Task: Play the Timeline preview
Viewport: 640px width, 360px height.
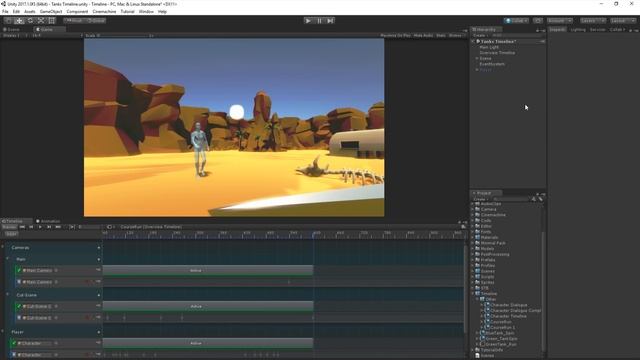Action: tap(40, 227)
